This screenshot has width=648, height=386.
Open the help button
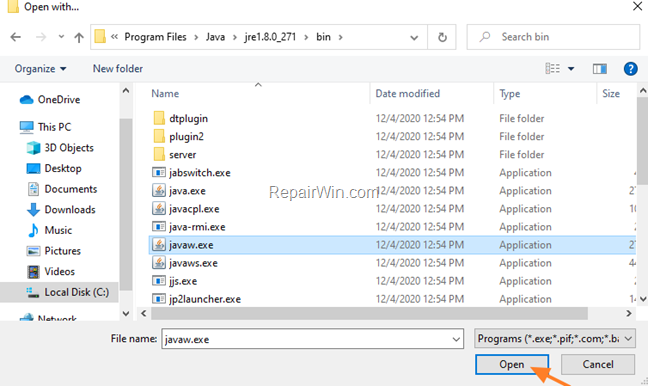[630, 69]
